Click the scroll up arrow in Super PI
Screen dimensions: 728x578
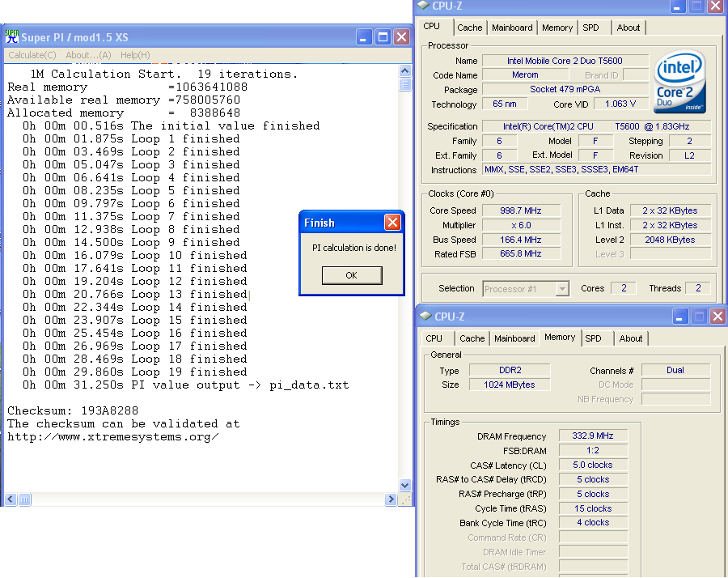tap(405, 70)
